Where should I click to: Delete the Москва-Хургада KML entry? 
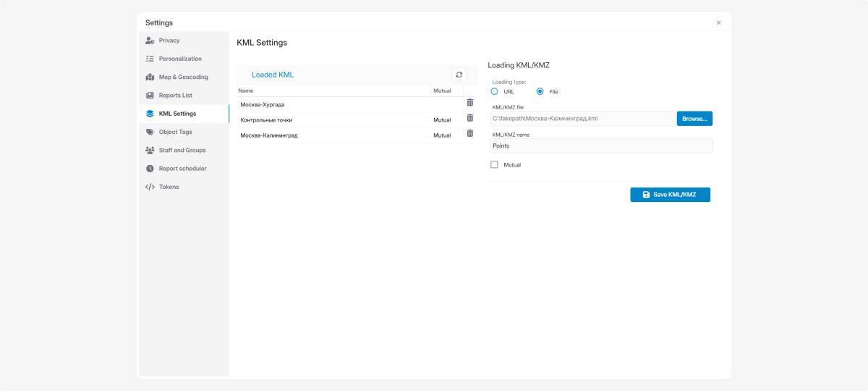[x=470, y=103]
